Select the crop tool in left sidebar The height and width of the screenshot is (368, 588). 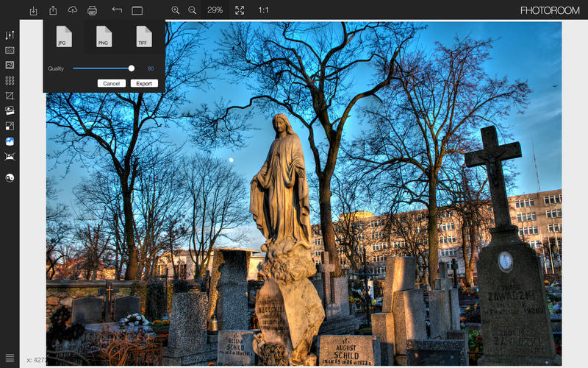(x=10, y=96)
